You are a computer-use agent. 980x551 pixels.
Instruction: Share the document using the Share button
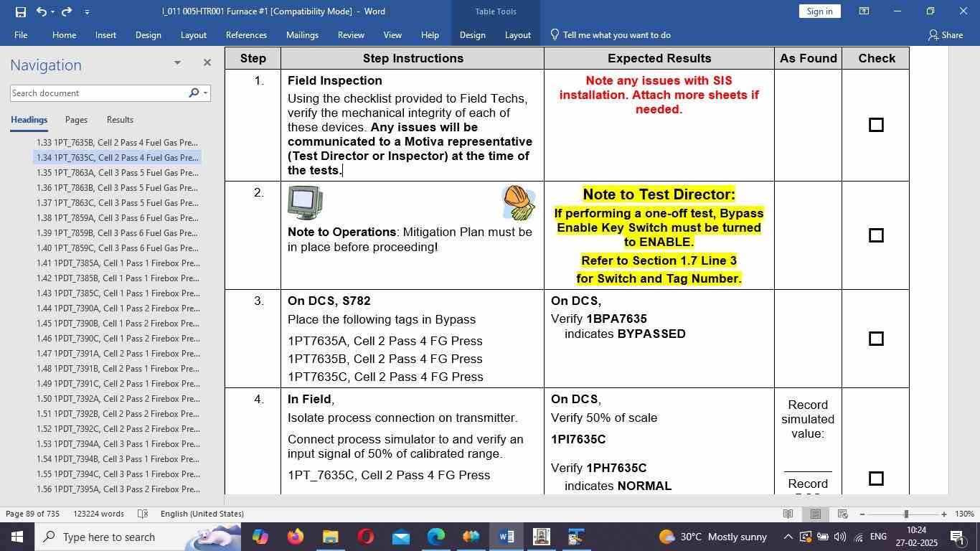tap(945, 34)
